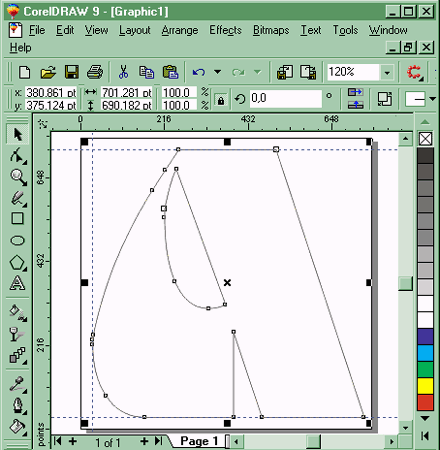Choose the Zoom magnifier tool
Image resolution: width=440 pixels, height=450 pixels.
[x=17, y=177]
